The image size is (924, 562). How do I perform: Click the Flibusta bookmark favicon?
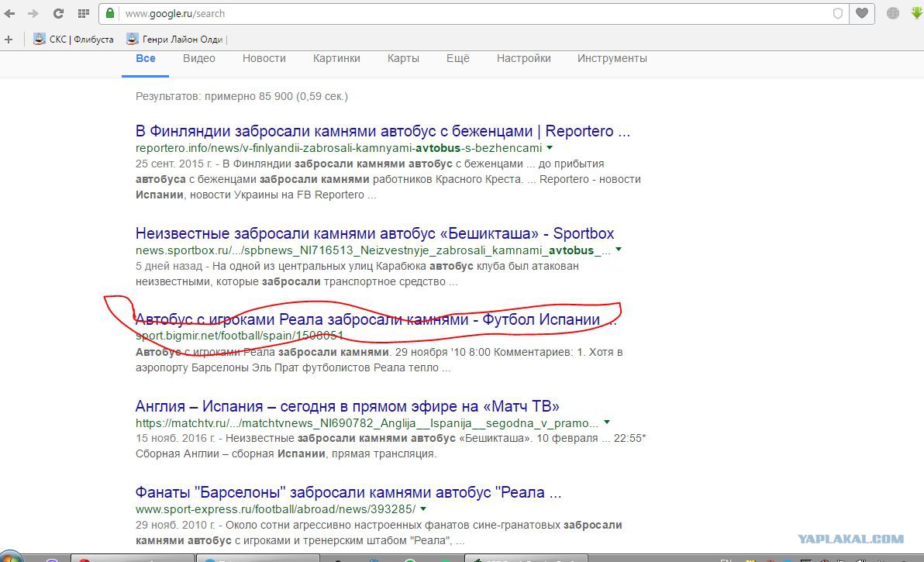[39, 39]
